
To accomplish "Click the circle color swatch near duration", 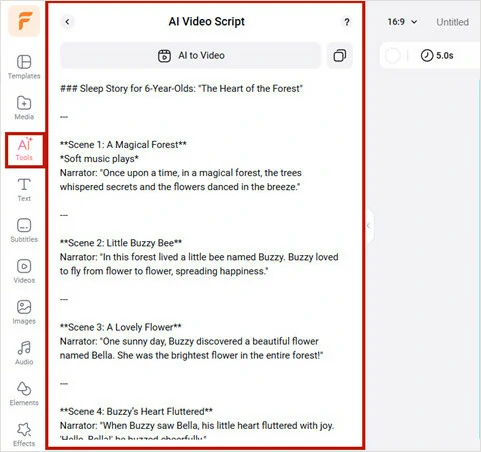I will [393, 55].
